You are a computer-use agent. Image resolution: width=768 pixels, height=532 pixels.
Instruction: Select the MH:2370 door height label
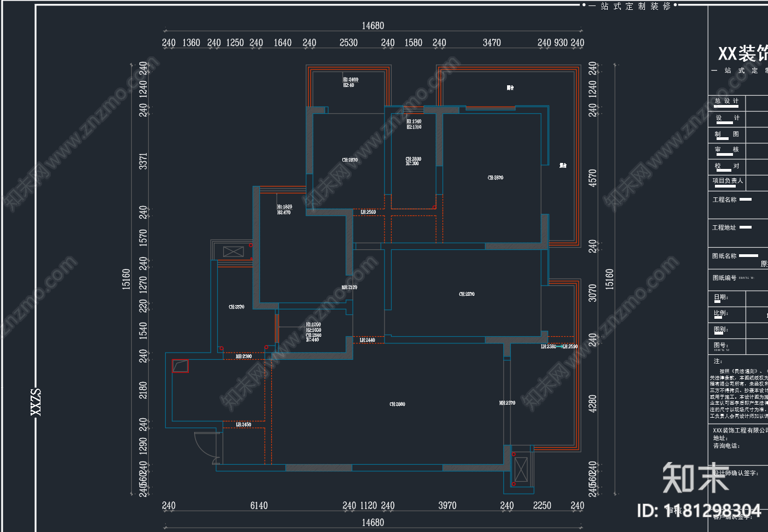507,403
